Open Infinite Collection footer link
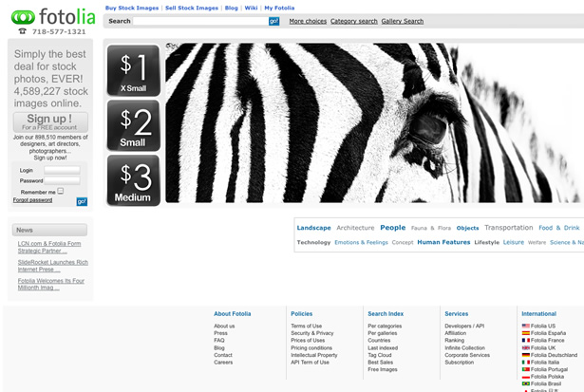The image size is (584, 392). coord(464,347)
